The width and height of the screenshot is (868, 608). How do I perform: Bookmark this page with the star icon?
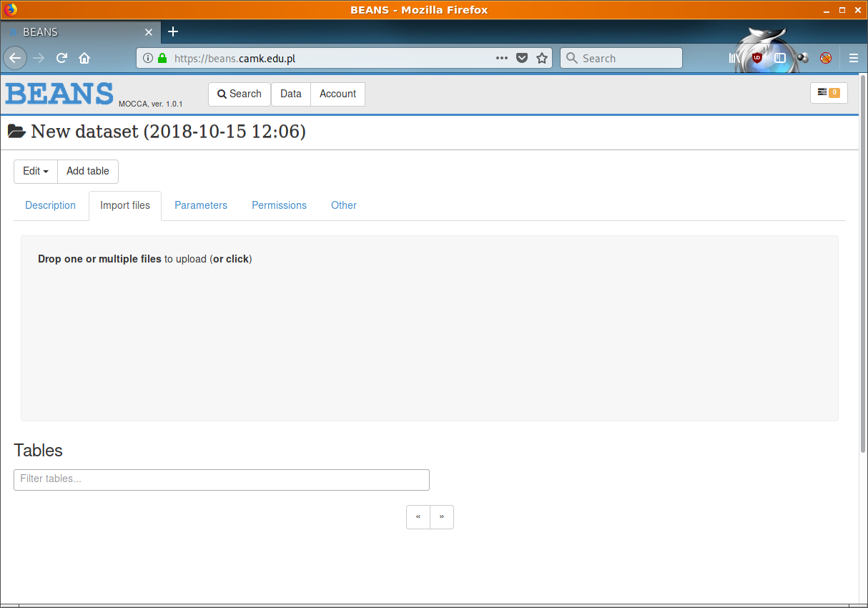click(542, 58)
